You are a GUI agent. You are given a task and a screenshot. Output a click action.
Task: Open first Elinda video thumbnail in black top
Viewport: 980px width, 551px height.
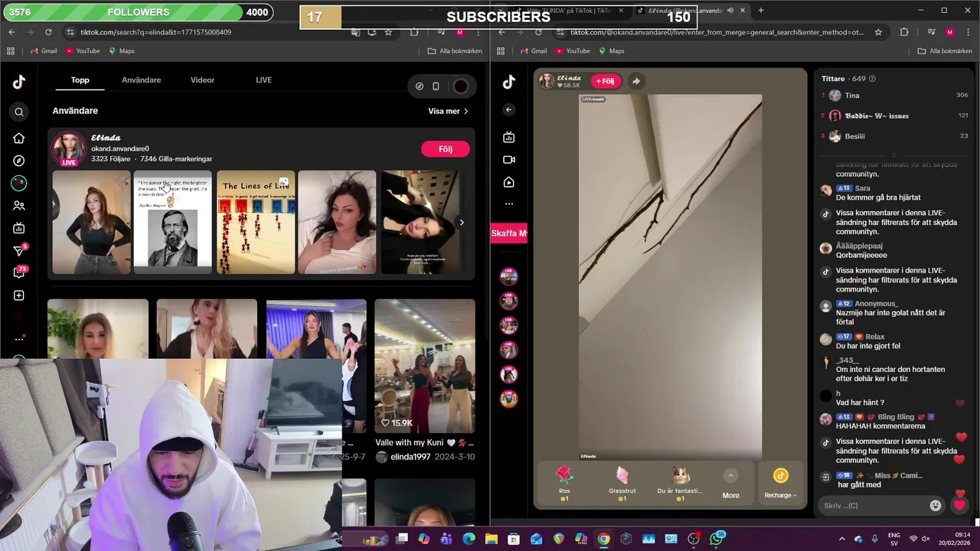tap(91, 222)
